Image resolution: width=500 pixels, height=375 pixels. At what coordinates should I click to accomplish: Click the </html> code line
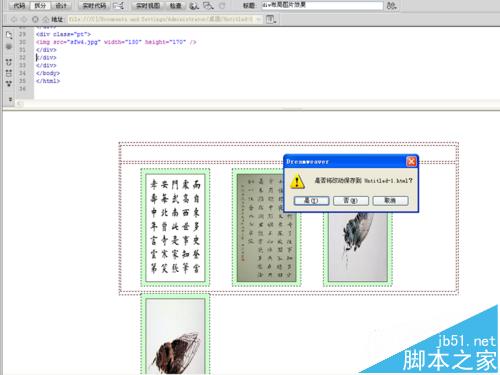point(48,81)
